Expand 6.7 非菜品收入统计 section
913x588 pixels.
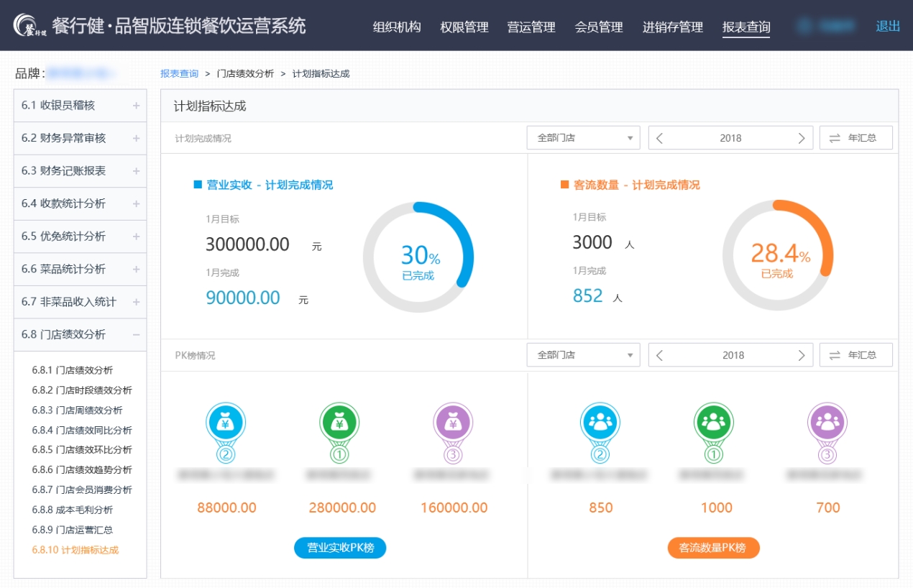pyautogui.click(x=80, y=302)
